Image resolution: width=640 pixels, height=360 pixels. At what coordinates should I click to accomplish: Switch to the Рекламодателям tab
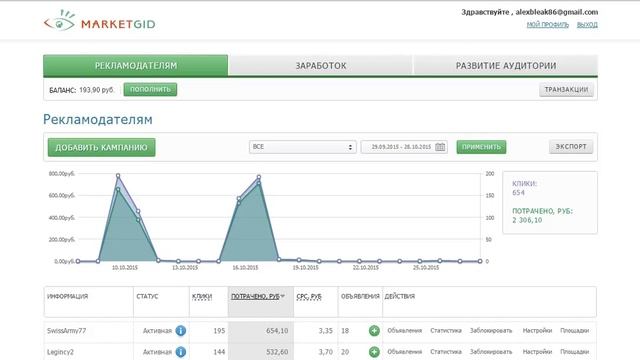click(136, 65)
